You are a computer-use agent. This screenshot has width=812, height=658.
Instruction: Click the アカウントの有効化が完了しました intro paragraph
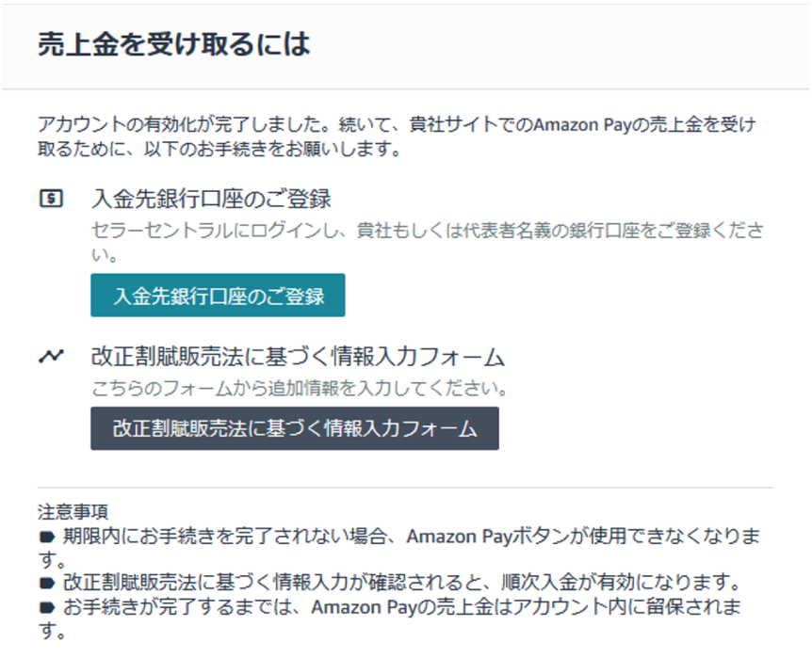coord(397,136)
